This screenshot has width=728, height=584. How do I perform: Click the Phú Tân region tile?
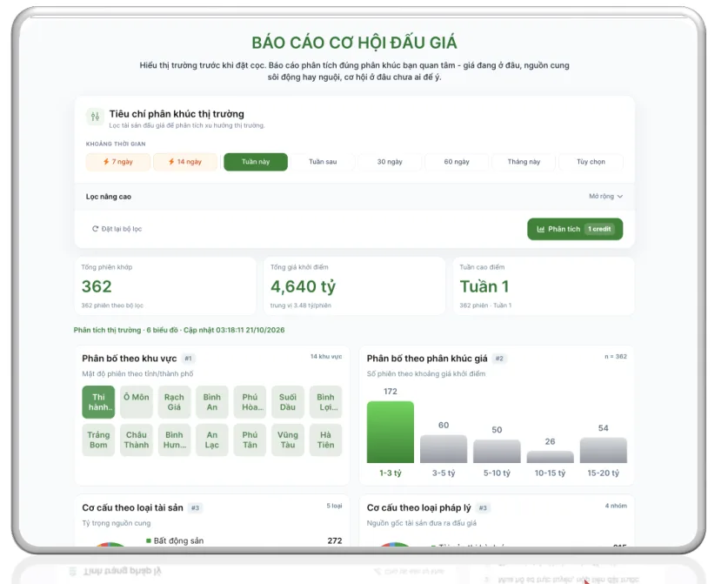(x=250, y=440)
